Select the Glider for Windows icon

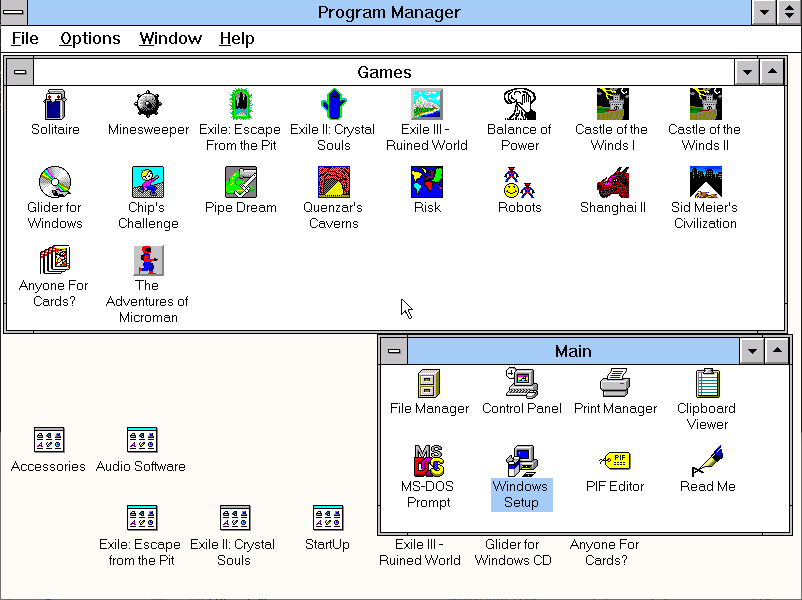point(55,182)
